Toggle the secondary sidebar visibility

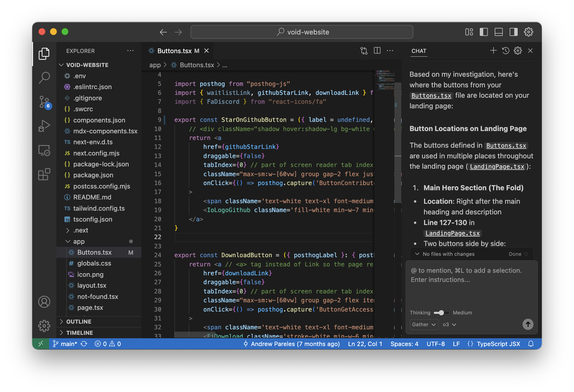[514, 32]
